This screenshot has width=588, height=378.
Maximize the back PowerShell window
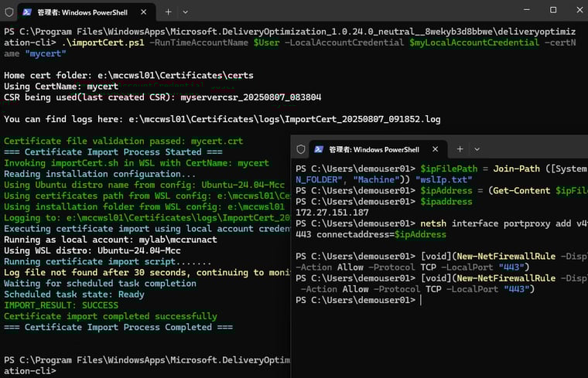pos(553,10)
